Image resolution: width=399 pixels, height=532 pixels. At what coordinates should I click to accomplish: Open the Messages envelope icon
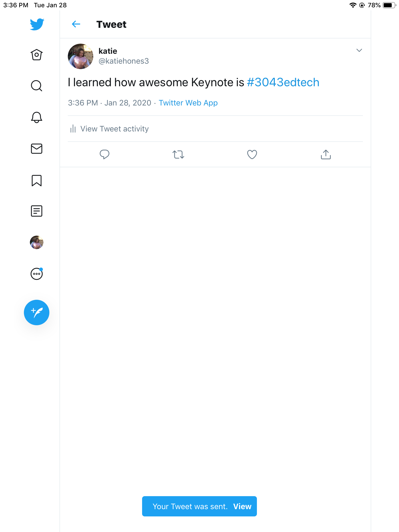pyautogui.click(x=37, y=149)
